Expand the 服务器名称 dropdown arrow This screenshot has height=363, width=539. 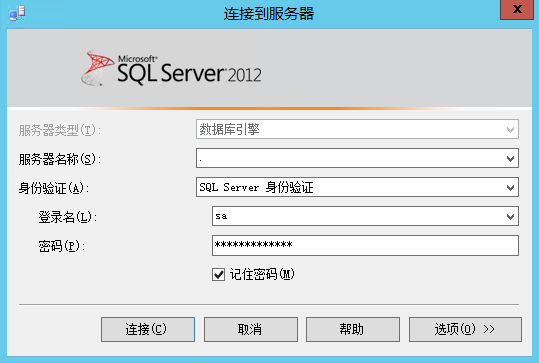click(x=510, y=158)
